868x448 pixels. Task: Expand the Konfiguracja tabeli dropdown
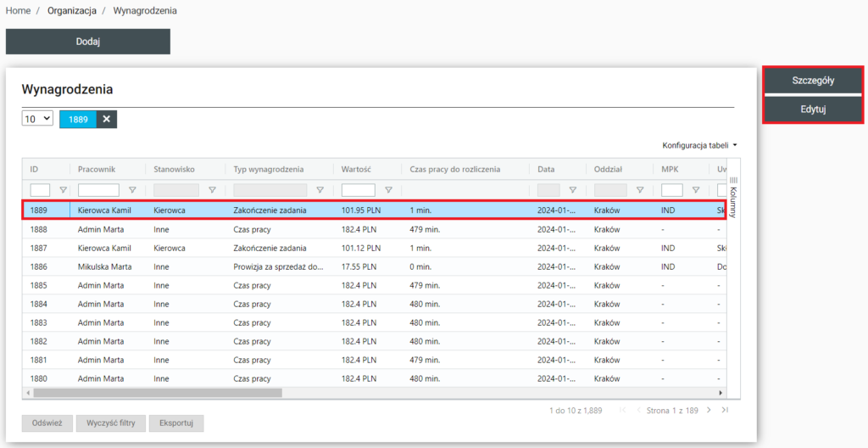[x=699, y=145]
